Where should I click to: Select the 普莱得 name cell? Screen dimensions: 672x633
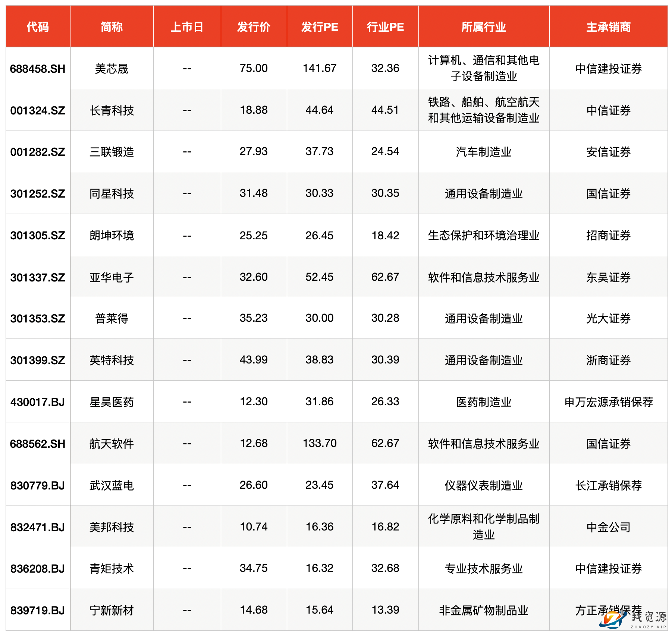[112, 318]
